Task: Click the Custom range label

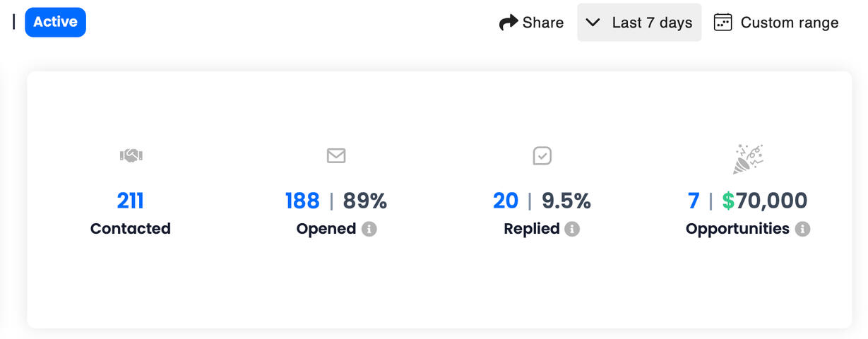Action: tap(789, 23)
